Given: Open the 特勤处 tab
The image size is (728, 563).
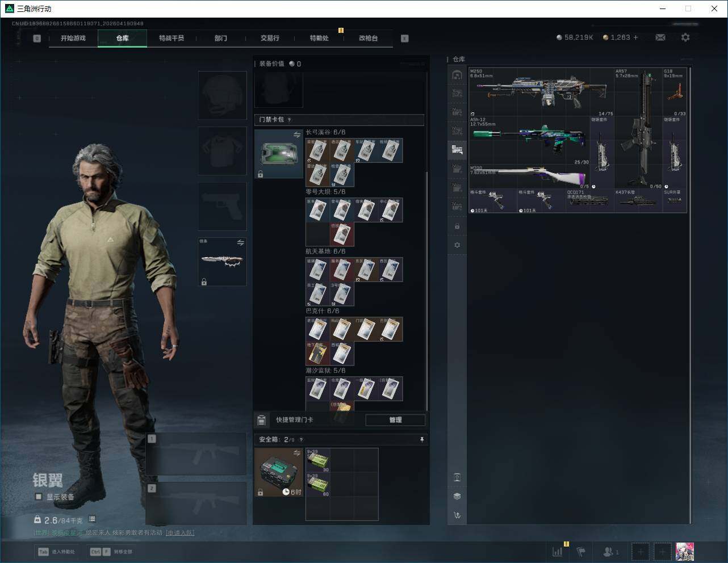Looking at the screenshot, I should point(319,38).
